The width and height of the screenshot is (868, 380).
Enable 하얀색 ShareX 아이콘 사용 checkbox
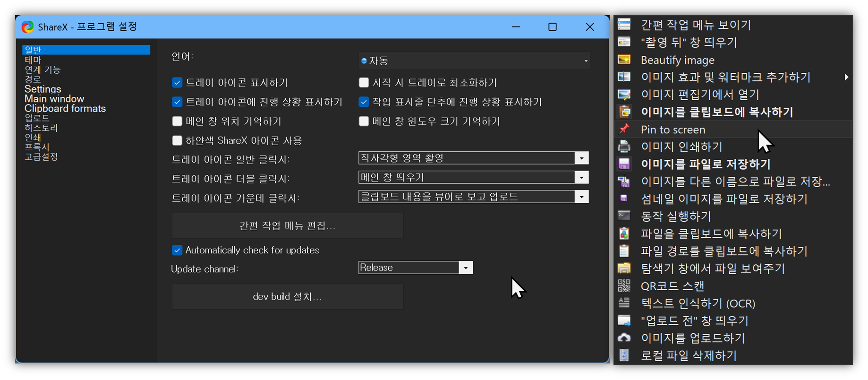[177, 140]
